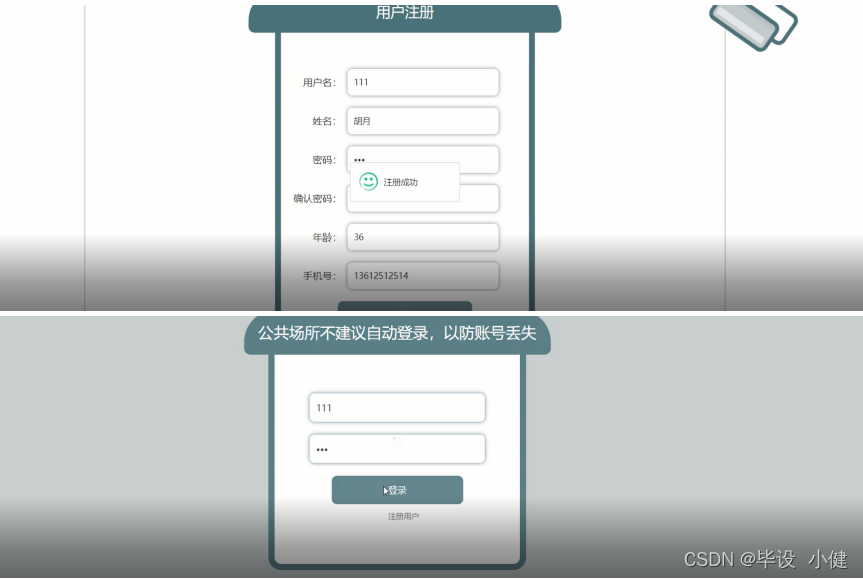
Task: Click the rounded login form panel border
Action: (x=270, y=450)
